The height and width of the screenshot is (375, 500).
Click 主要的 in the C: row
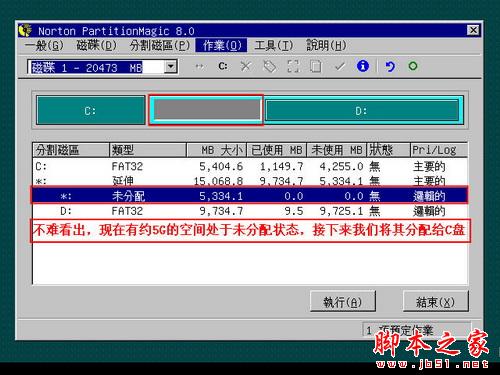[429, 166]
